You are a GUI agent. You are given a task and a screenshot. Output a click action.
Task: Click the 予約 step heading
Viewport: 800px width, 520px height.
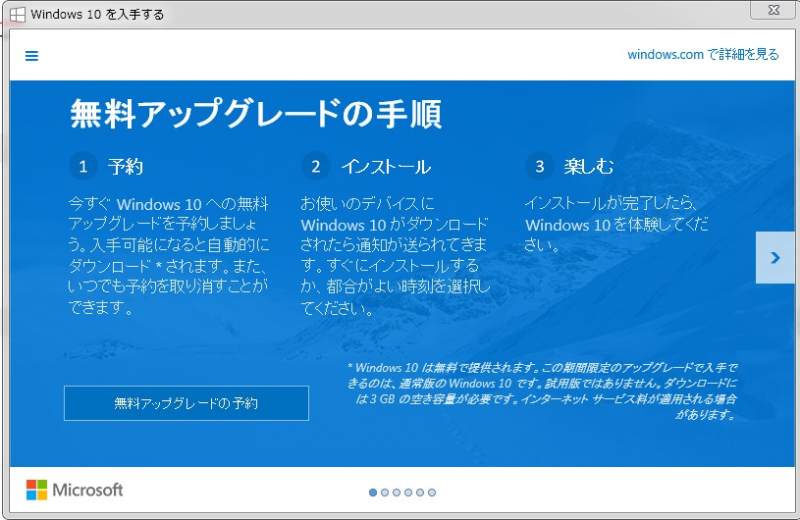tap(125, 166)
